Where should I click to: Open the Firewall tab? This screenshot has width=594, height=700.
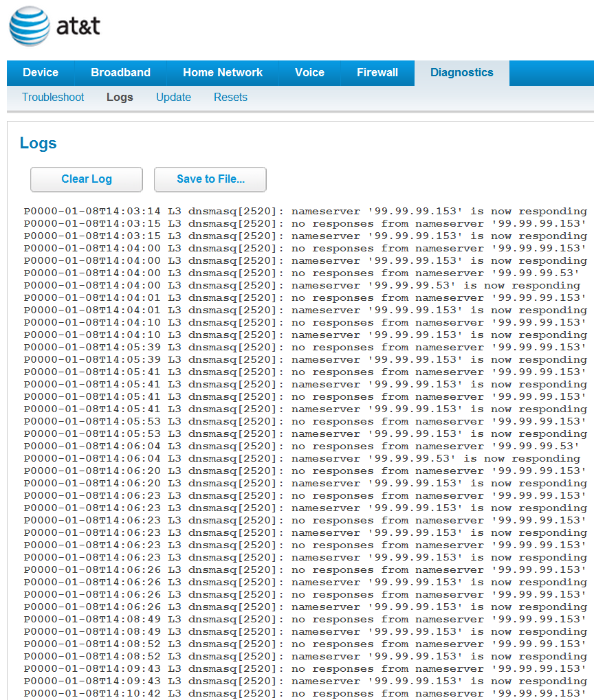(377, 73)
